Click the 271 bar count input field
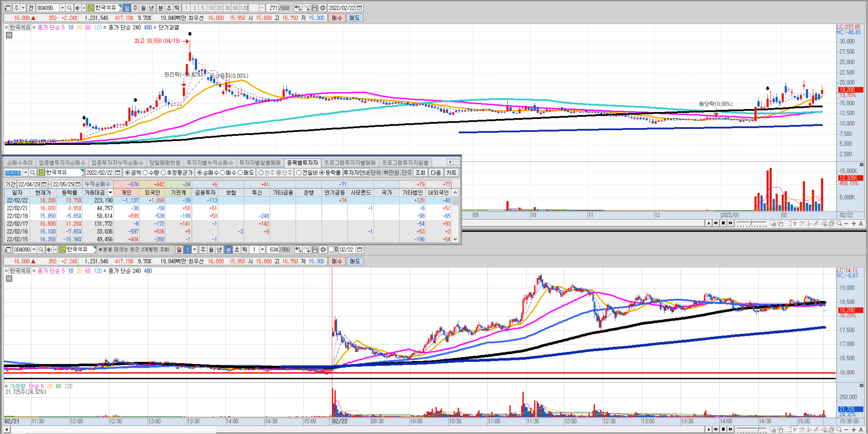This screenshot has width=868, height=434. [273, 8]
